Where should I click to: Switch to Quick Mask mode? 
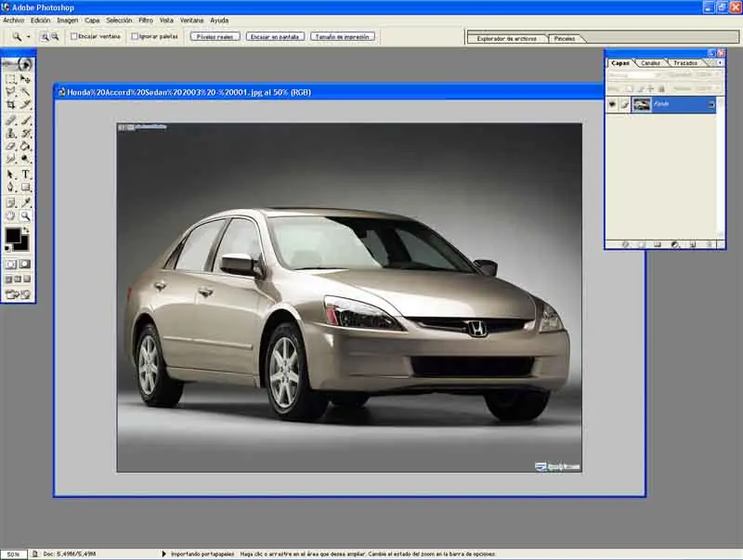pos(25,265)
